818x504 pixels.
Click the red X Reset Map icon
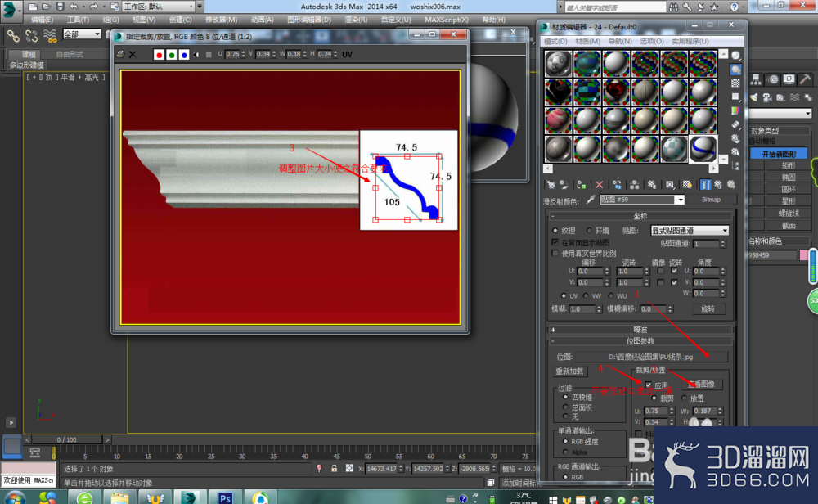click(x=599, y=185)
